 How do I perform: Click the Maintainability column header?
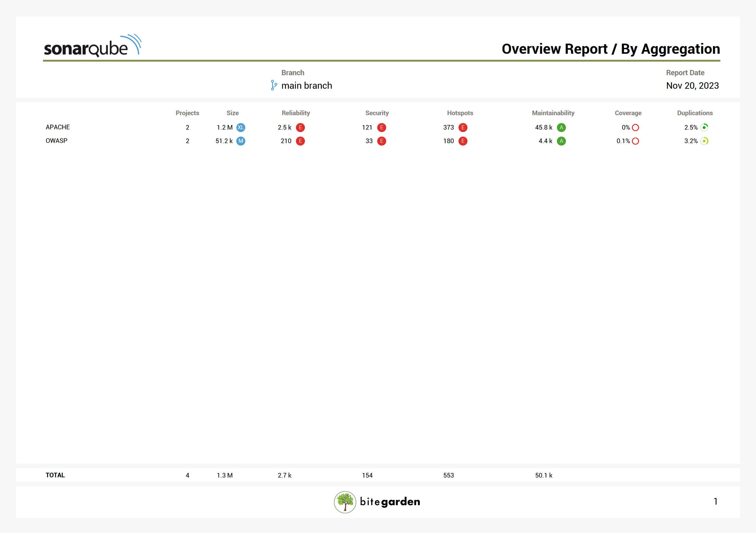(x=553, y=113)
